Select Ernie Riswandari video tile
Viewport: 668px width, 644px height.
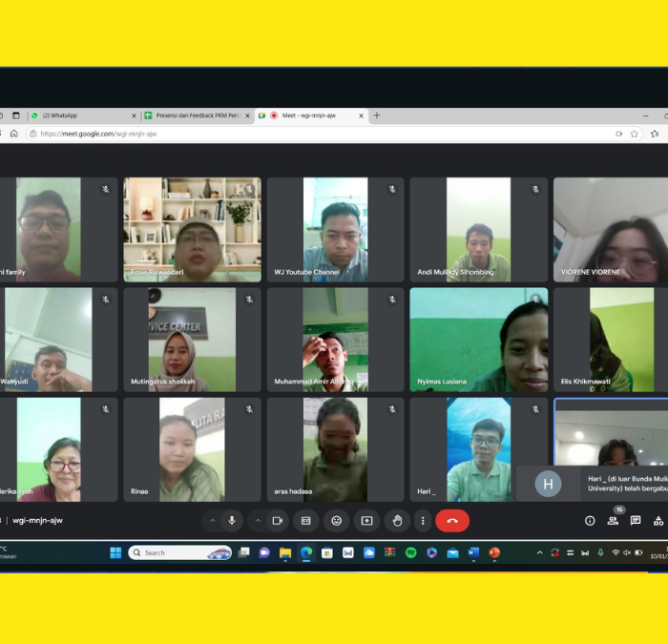[192, 230]
